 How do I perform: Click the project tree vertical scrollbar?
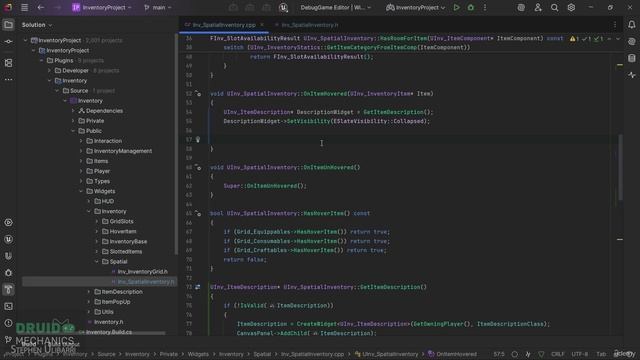tap(176, 143)
